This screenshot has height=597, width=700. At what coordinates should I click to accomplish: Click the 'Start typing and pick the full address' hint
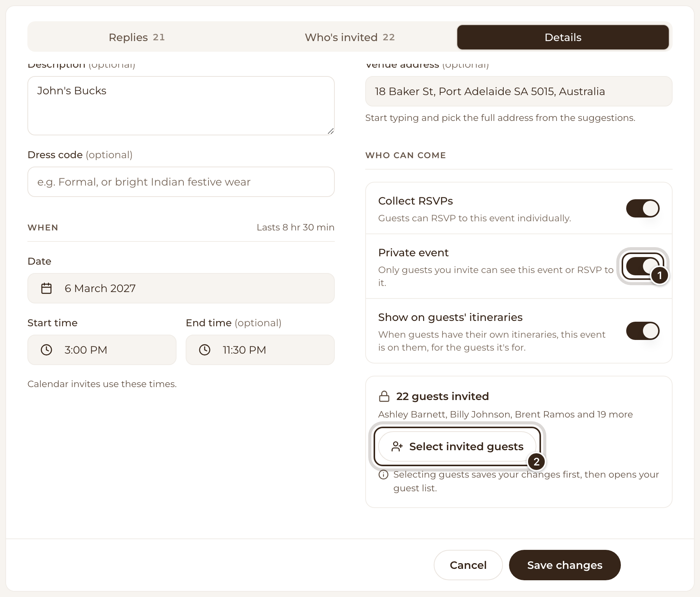pyautogui.click(x=500, y=118)
